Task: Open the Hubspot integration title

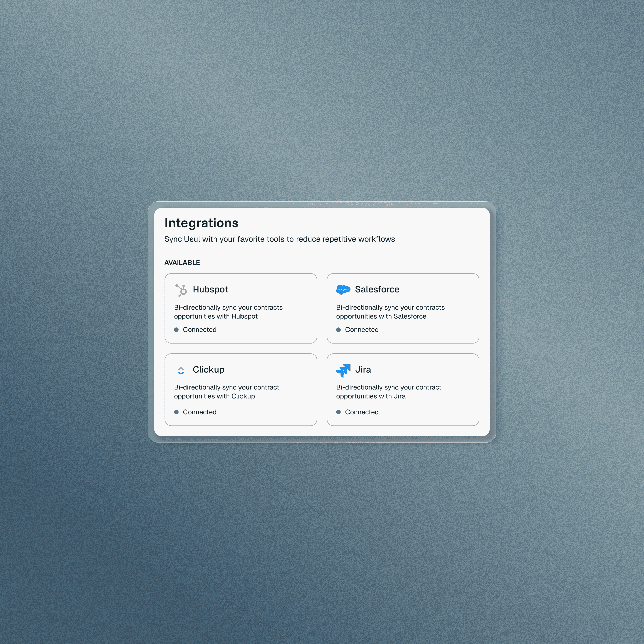Action: (x=210, y=289)
